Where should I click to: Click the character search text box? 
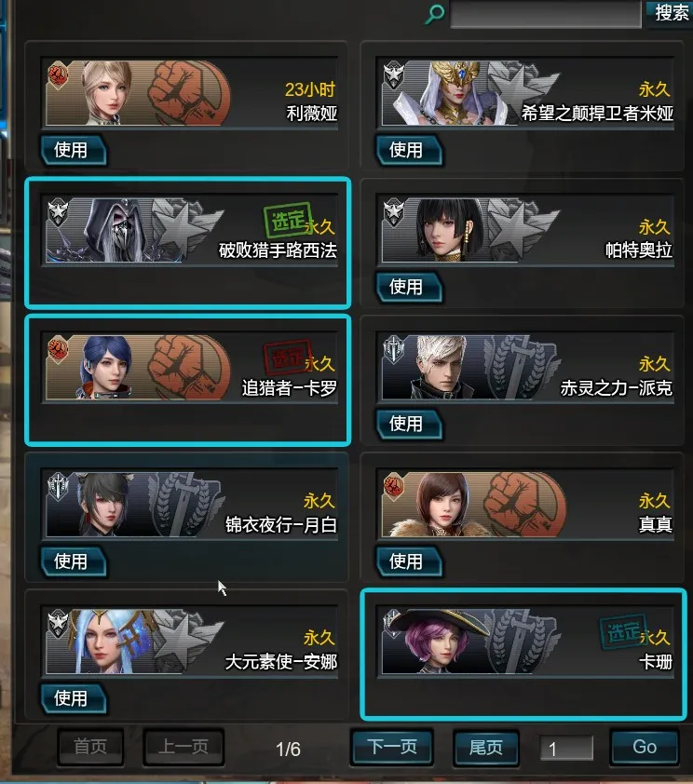(546, 14)
